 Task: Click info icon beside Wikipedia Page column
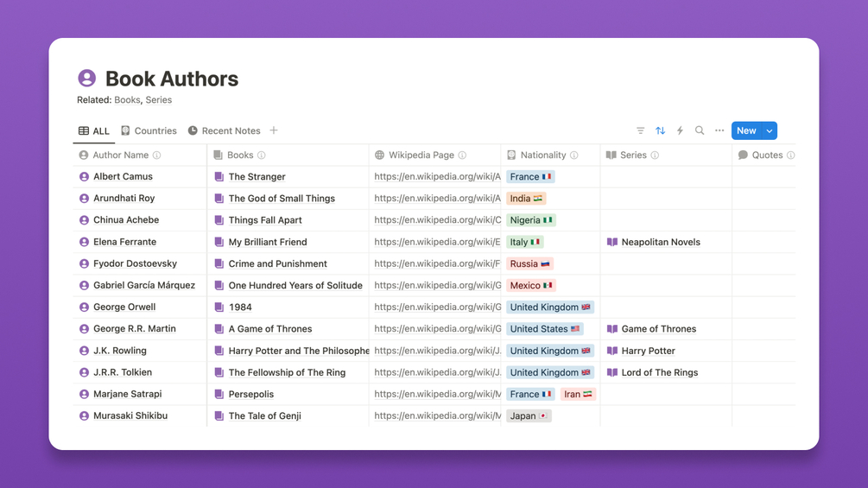462,155
